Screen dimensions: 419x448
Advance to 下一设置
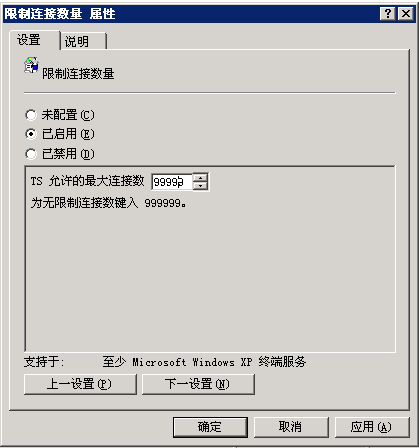click(198, 384)
